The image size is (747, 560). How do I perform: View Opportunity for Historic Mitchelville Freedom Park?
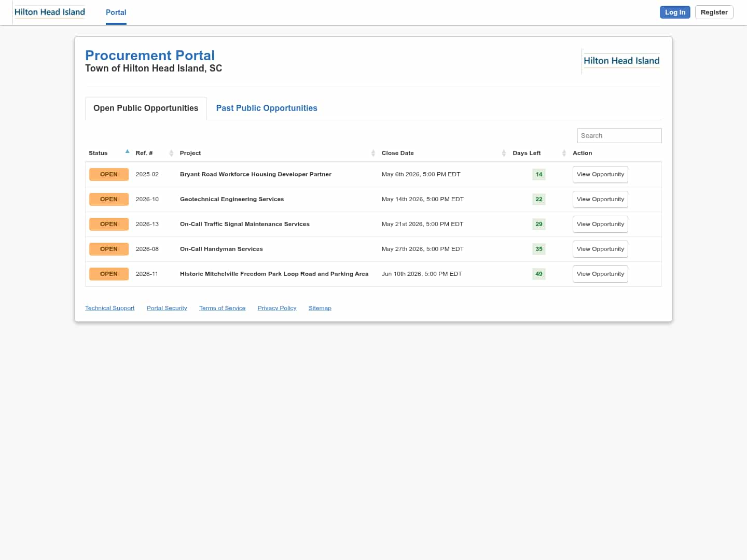tap(600, 274)
